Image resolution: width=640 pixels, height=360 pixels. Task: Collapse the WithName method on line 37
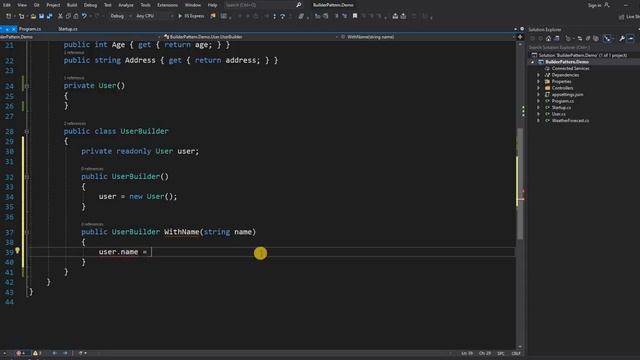(27, 232)
